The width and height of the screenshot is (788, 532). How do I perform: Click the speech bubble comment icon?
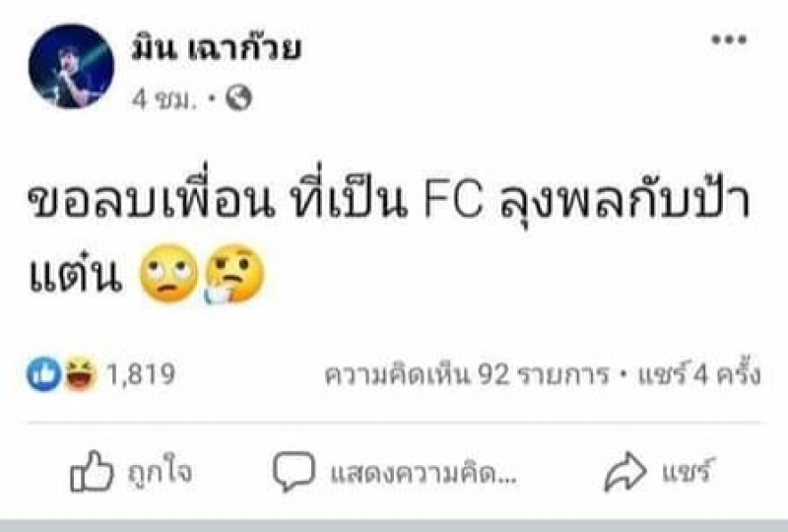click(294, 471)
